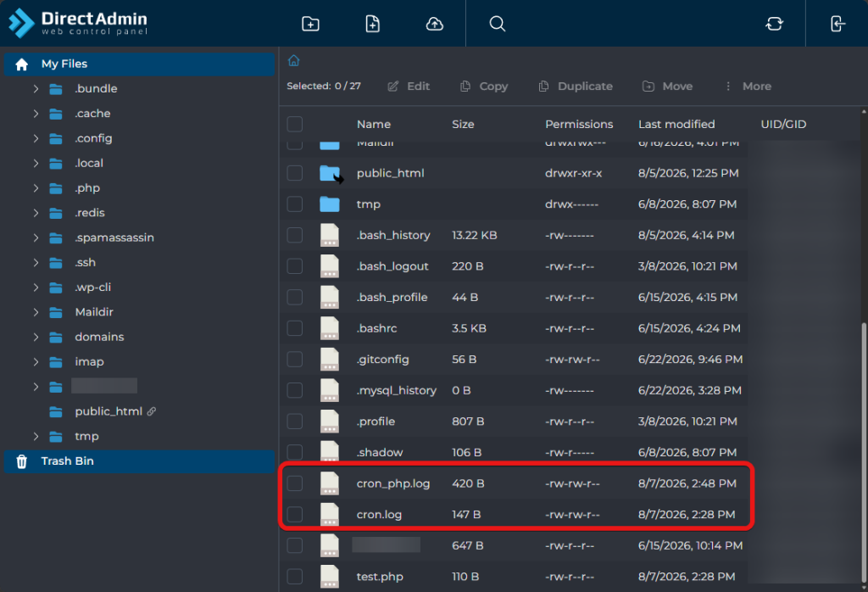
Task: Expand the .spamassassin tree folder chevron
Action: [x=36, y=238]
